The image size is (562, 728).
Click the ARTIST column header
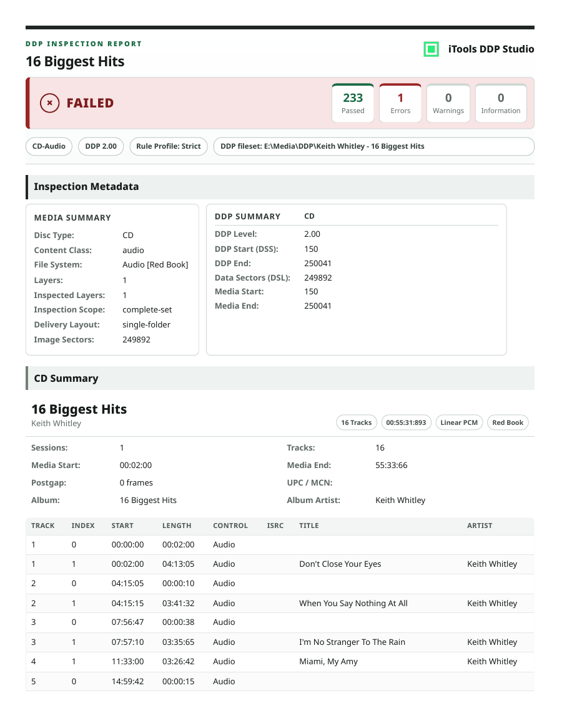(480, 526)
